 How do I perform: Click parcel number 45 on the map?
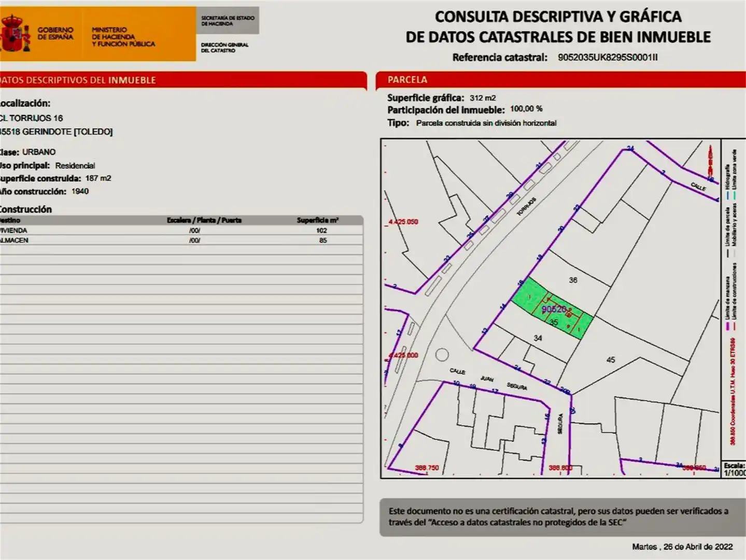point(611,360)
